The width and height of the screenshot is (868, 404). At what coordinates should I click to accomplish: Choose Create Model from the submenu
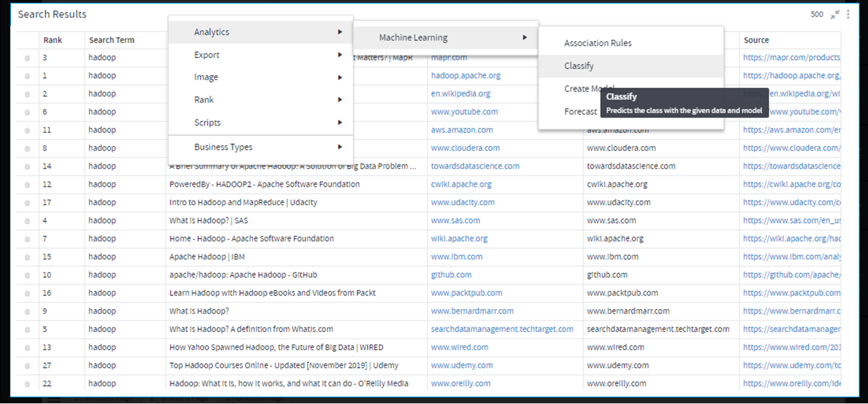(x=589, y=88)
